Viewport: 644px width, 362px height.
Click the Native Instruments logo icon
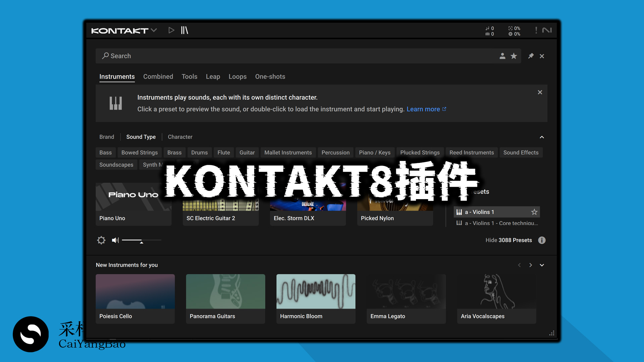[x=547, y=29]
